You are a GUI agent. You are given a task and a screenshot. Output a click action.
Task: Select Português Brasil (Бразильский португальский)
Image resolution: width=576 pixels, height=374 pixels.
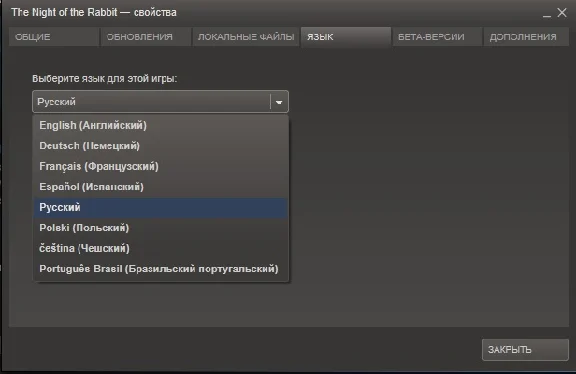(160, 269)
